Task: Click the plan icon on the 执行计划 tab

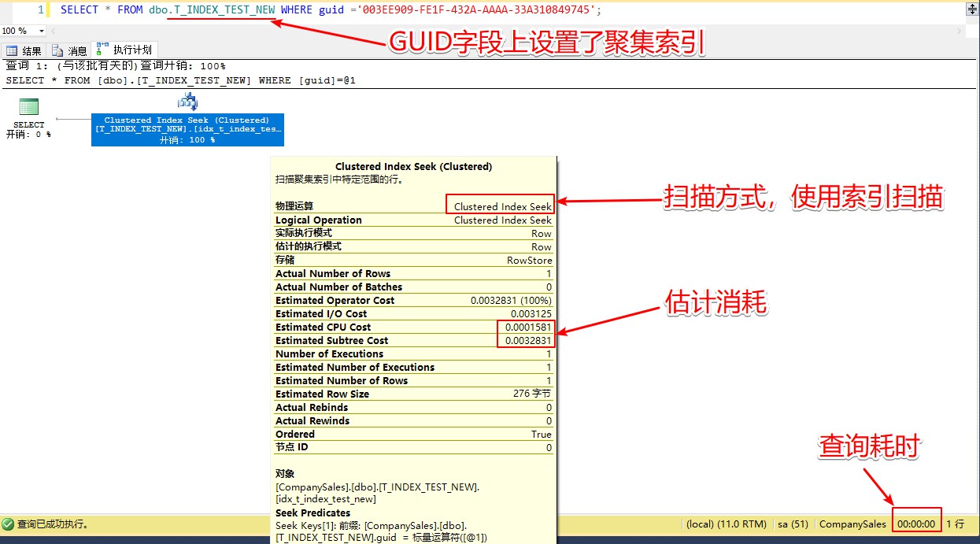Action: pyautogui.click(x=102, y=50)
